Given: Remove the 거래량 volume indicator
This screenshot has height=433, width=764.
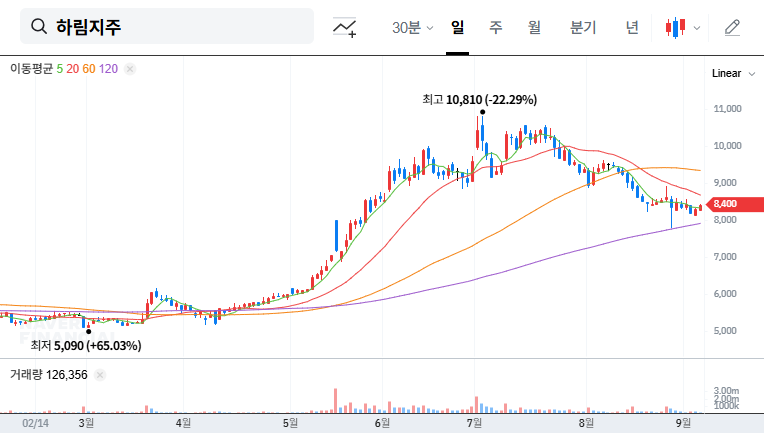Looking at the screenshot, I should click(x=100, y=375).
